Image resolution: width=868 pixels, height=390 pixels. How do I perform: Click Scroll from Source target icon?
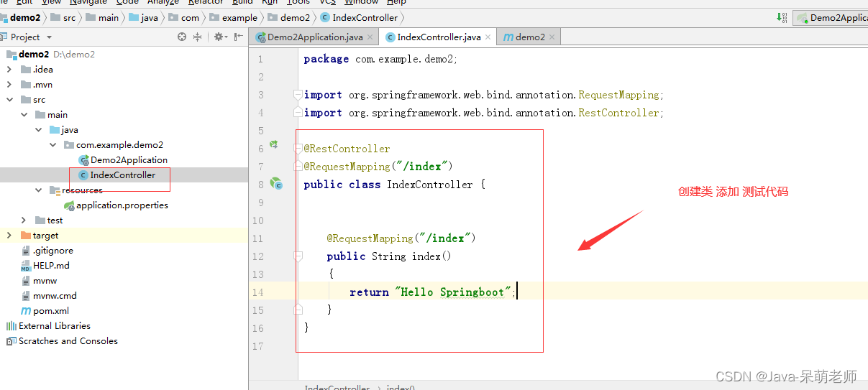[x=182, y=37]
